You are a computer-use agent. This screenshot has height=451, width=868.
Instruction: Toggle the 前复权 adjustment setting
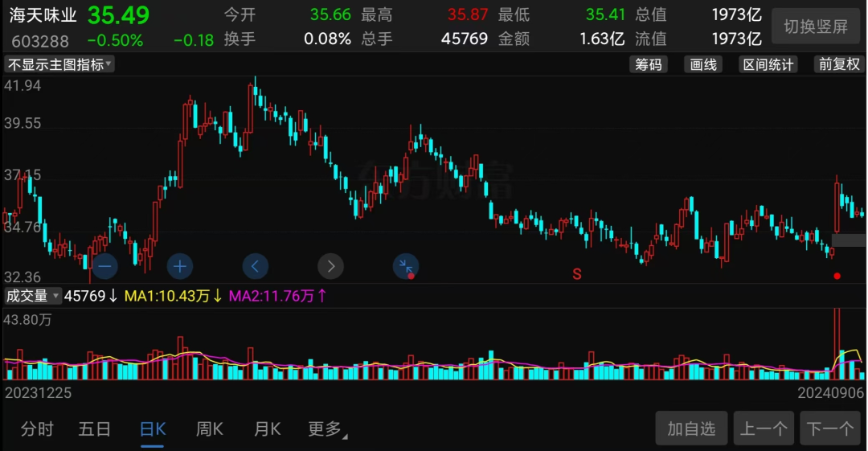pyautogui.click(x=839, y=65)
